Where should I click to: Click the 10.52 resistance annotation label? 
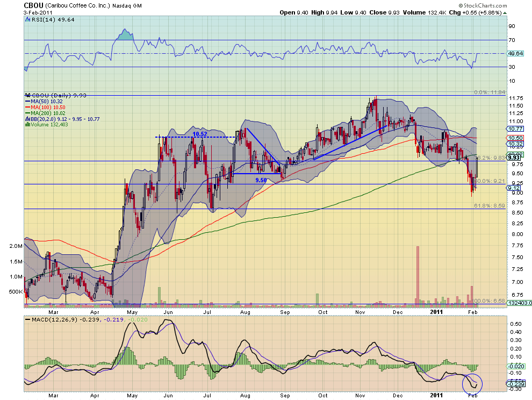click(x=200, y=134)
